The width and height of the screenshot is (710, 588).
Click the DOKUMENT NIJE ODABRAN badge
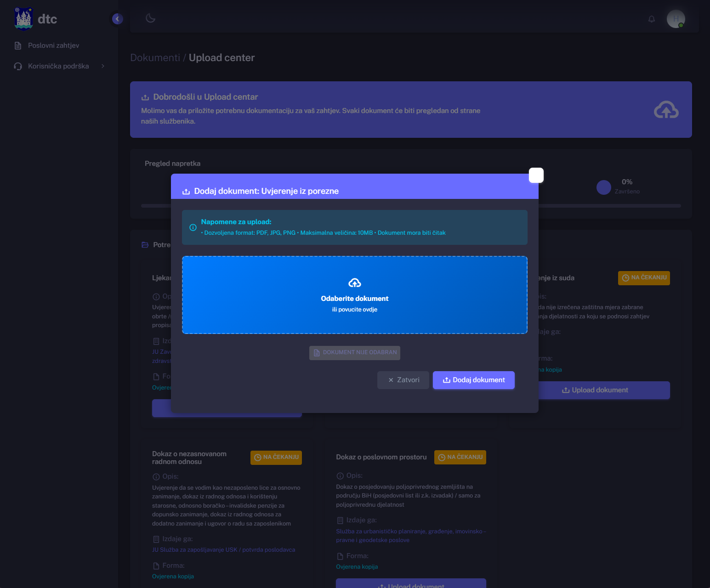pyautogui.click(x=354, y=353)
